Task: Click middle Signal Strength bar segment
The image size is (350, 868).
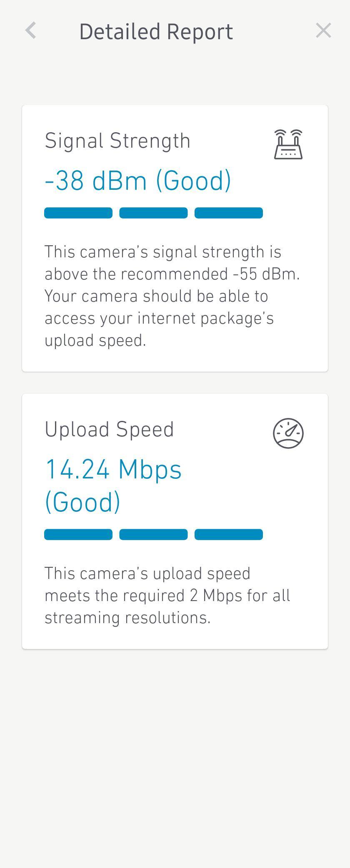Action: click(153, 213)
